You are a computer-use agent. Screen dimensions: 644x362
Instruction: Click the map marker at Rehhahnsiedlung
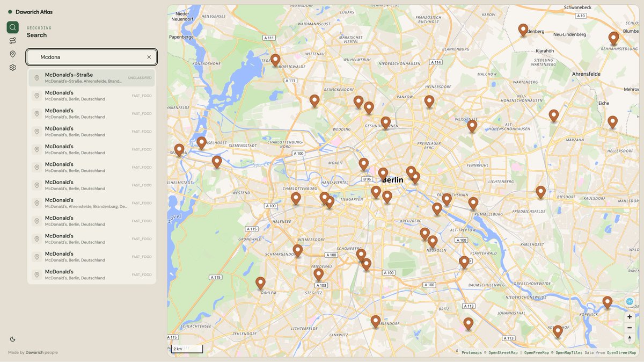point(613,38)
